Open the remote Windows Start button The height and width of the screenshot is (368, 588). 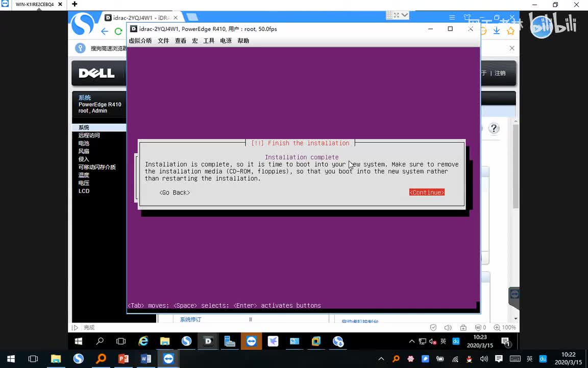pyautogui.click(x=79, y=341)
